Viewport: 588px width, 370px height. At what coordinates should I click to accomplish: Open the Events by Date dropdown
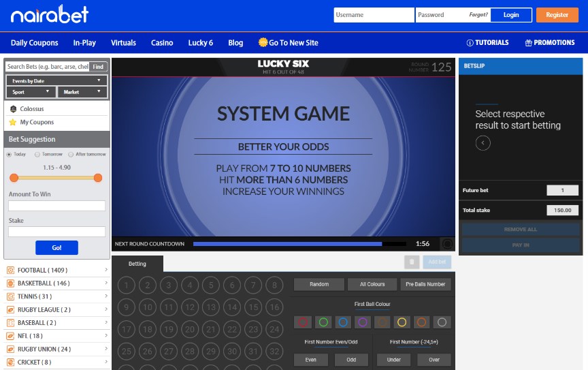tap(56, 80)
